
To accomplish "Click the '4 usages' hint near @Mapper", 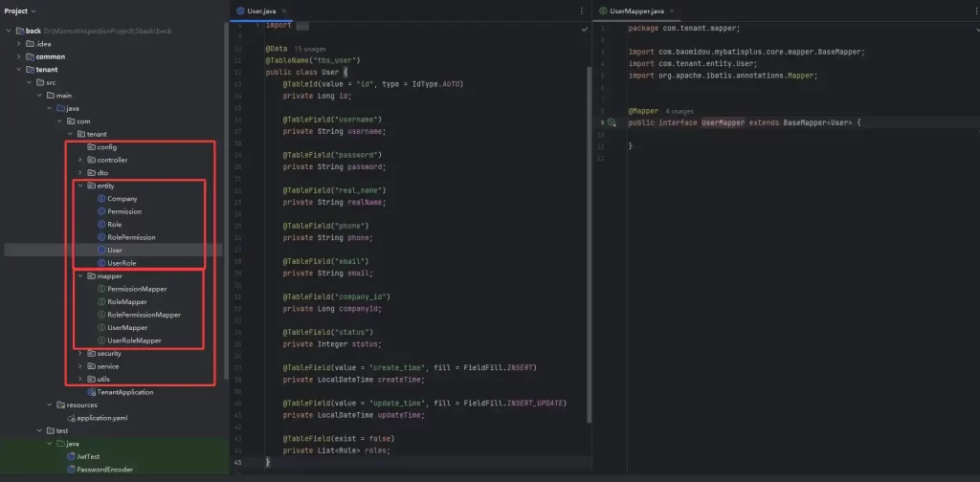I will (679, 111).
